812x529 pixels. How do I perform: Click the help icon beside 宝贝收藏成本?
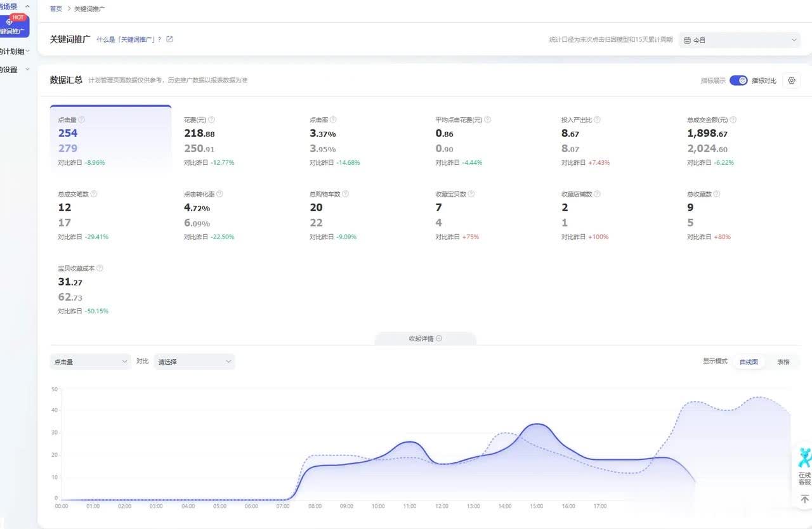100,268
